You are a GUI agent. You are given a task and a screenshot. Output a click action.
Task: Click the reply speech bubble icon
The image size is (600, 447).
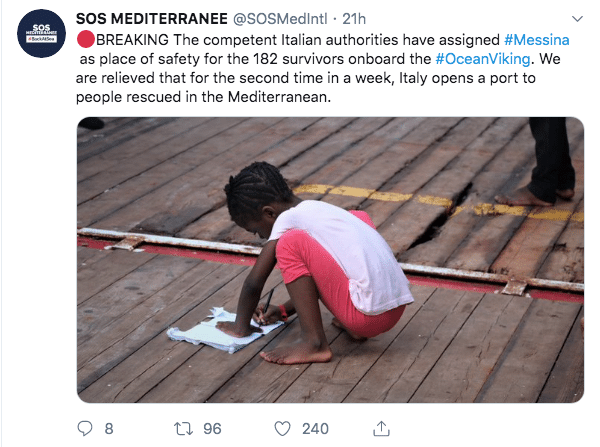click(x=84, y=428)
